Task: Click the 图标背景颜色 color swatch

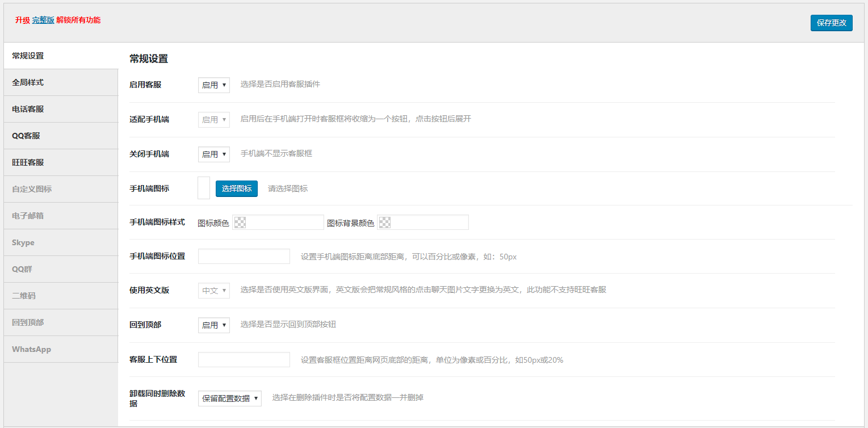Action: tap(385, 223)
